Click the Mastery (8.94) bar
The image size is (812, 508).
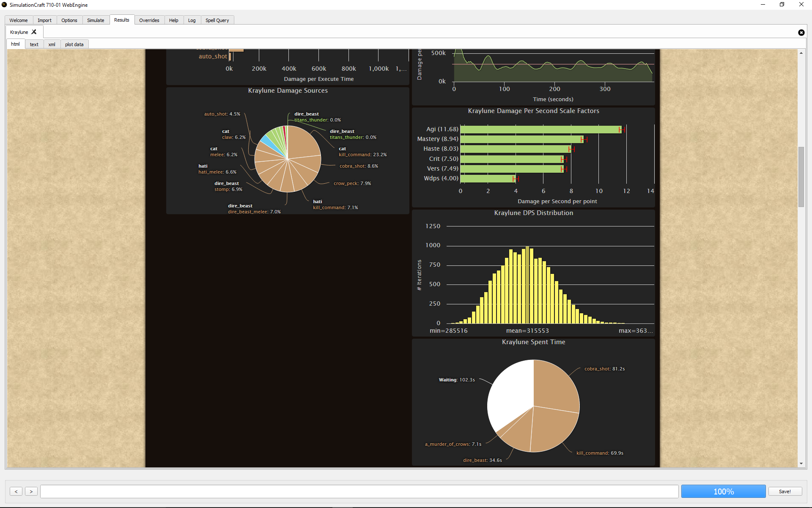(522, 139)
